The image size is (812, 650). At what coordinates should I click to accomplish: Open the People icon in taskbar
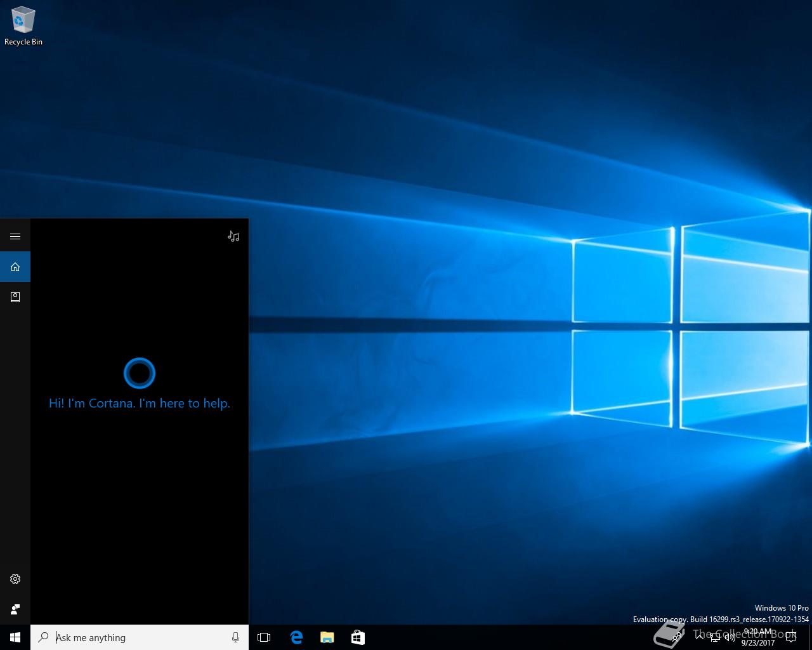(678, 637)
